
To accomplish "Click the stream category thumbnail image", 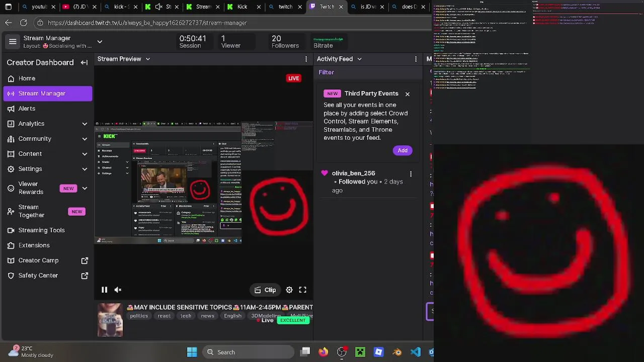I will click(x=110, y=320).
